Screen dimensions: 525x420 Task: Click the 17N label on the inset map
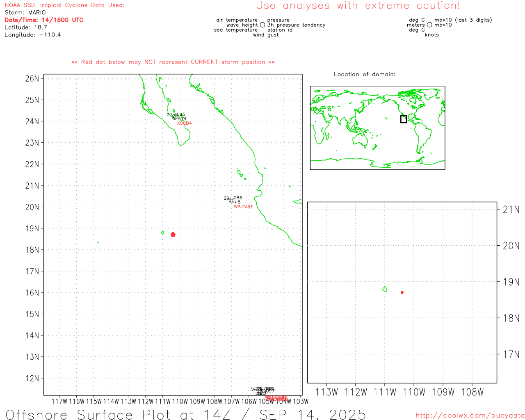(x=511, y=354)
